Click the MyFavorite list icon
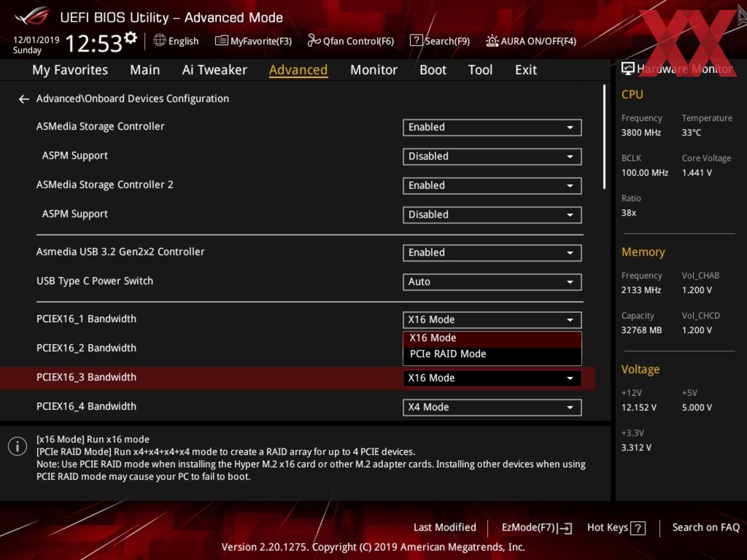Viewport: 747px width, 560px height. click(221, 41)
